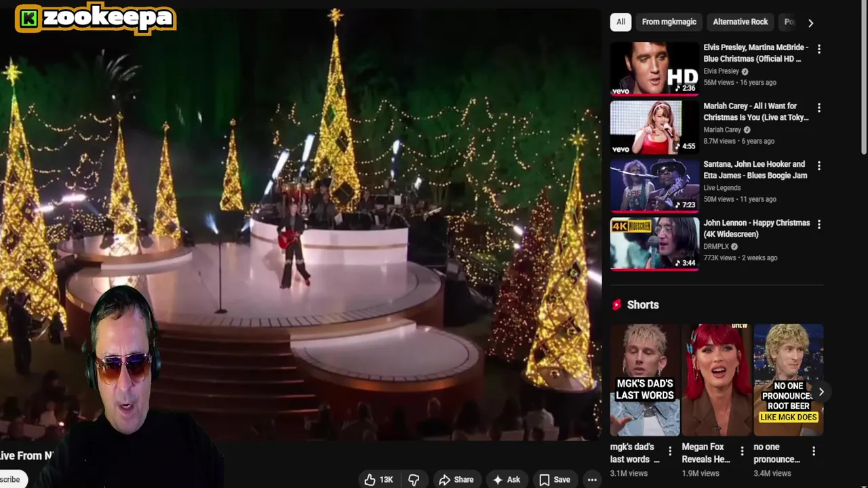This screenshot has width=868, height=488.
Task: Play Mariah Carey live at Tokyo thumbnail
Action: 654,127
